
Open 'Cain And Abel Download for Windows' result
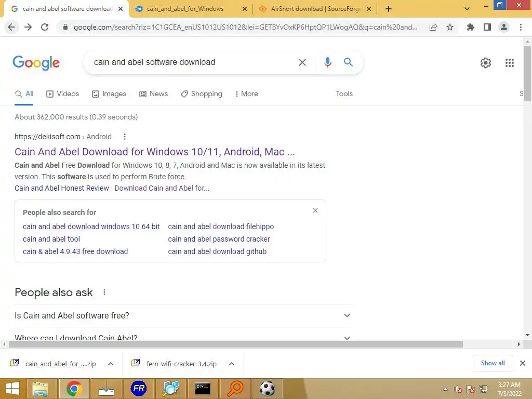tap(155, 152)
